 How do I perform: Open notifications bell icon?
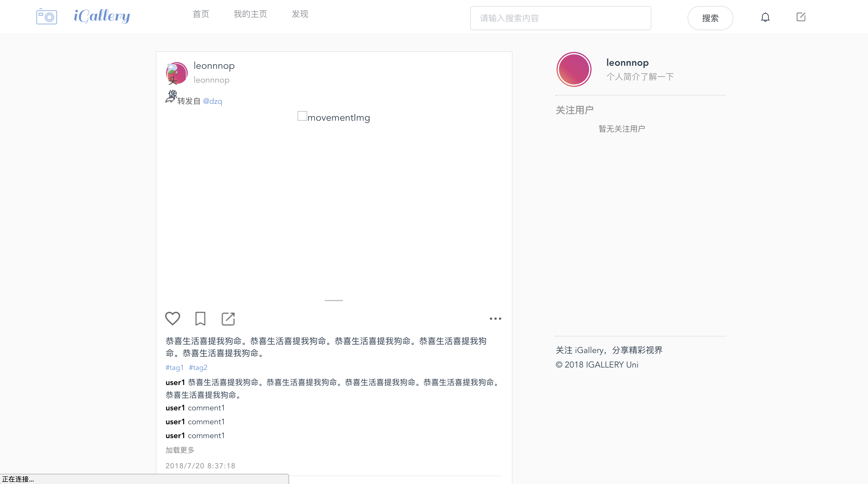click(x=765, y=17)
